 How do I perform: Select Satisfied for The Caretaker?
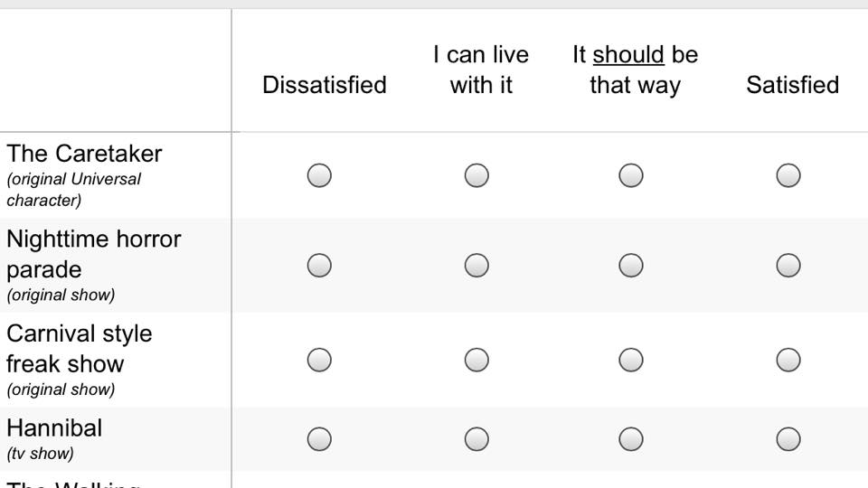click(x=788, y=175)
